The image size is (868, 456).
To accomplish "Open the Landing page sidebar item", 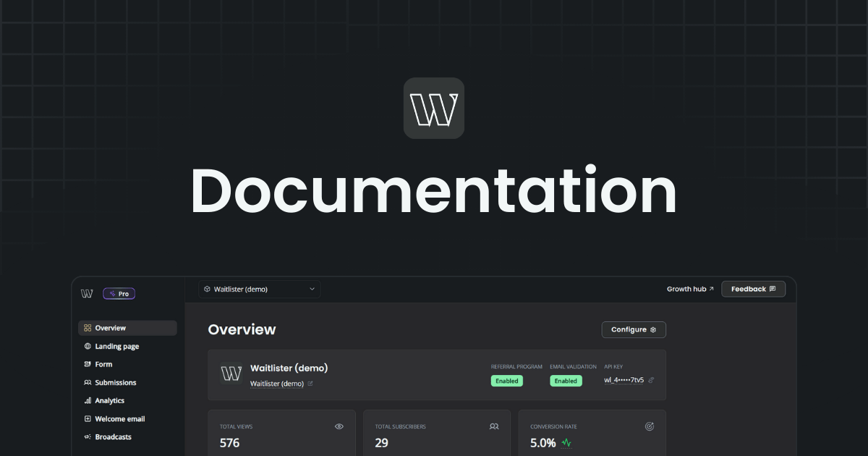I will click(x=127, y=346).
